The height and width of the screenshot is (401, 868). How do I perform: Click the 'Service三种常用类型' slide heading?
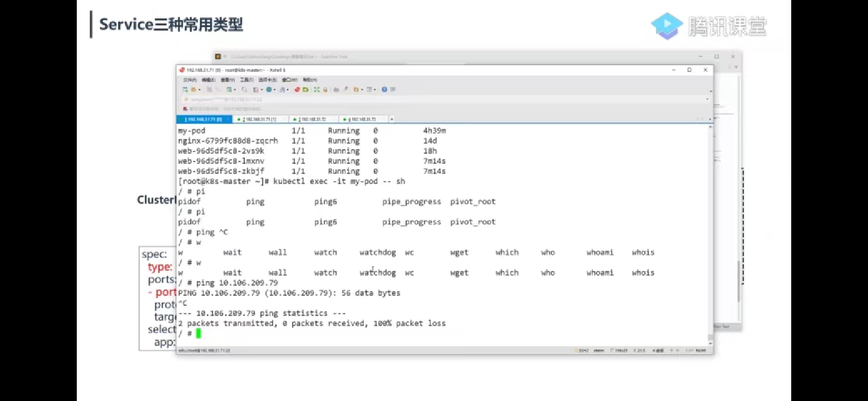click(171, 25)
